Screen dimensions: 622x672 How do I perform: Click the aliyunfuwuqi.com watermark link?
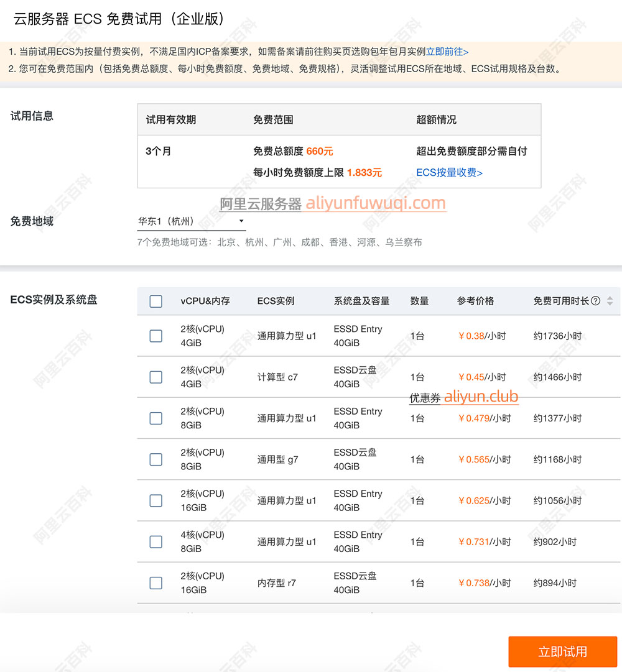click(376, 203)
